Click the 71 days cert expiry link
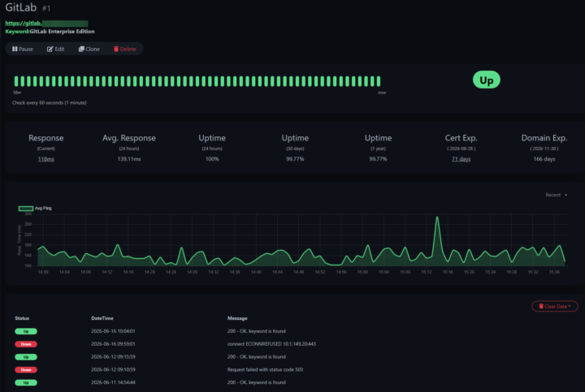 pos(461,159)
